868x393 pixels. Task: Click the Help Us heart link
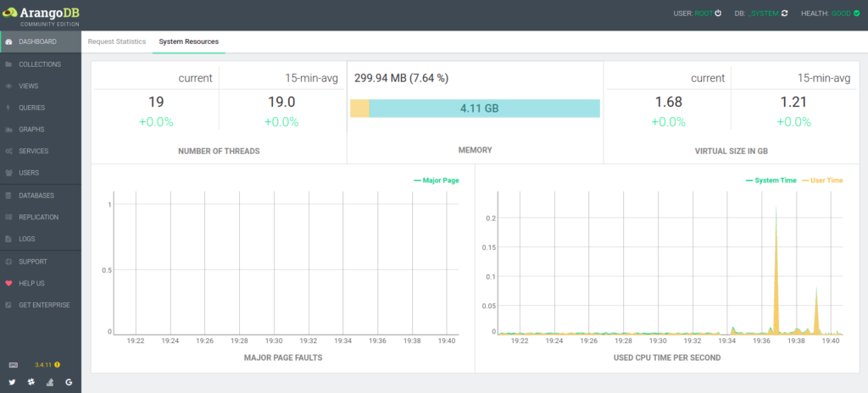31,283
